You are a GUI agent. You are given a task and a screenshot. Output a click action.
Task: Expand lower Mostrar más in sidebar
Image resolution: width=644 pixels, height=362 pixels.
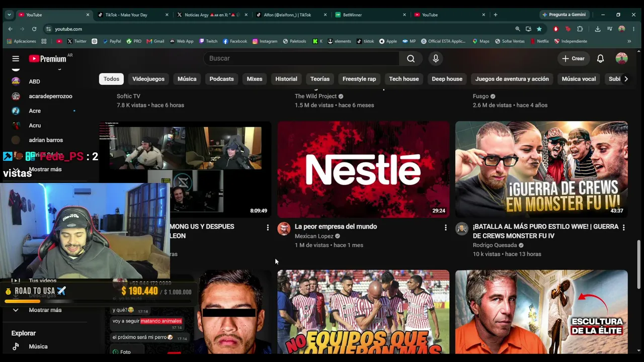tap(45, 310)
